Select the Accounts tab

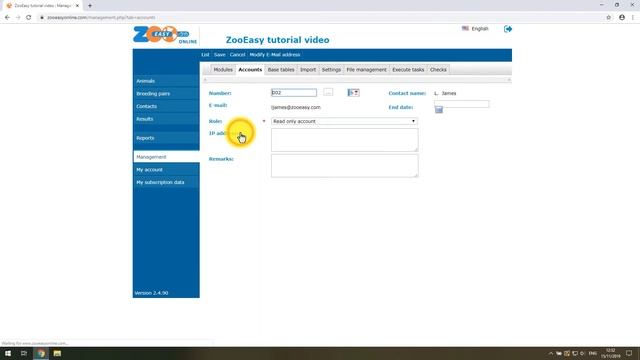(x=250, y=70)
